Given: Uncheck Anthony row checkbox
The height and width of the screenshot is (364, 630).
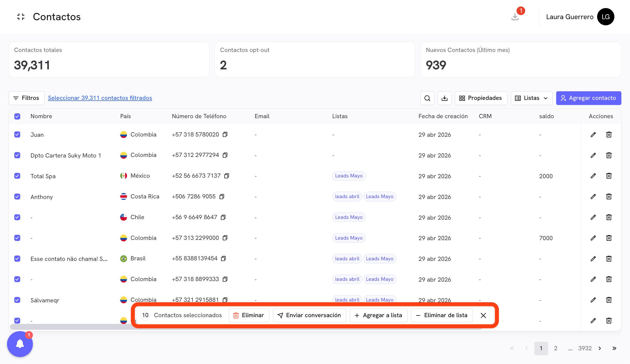Looking at the screenshot, I should tap(17, 197).
